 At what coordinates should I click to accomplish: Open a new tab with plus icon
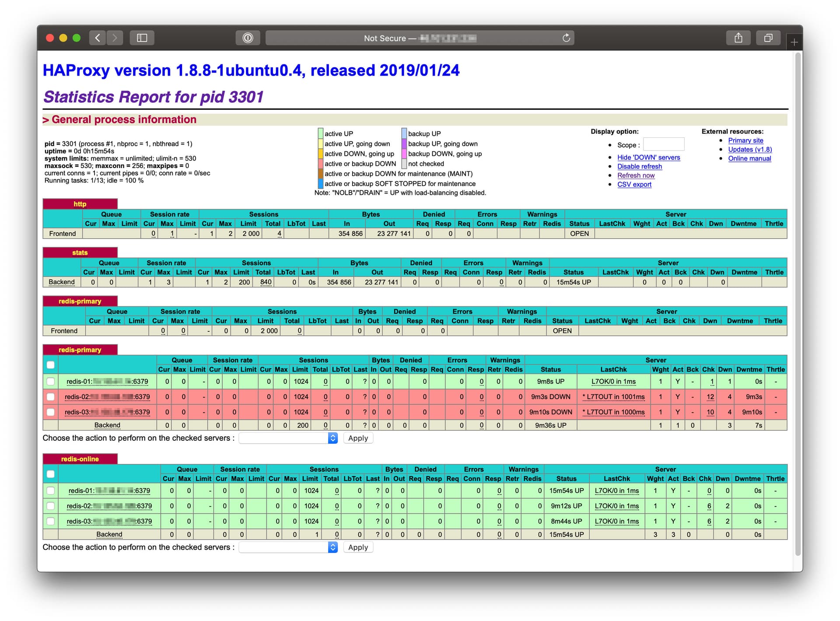pos(794,42)
